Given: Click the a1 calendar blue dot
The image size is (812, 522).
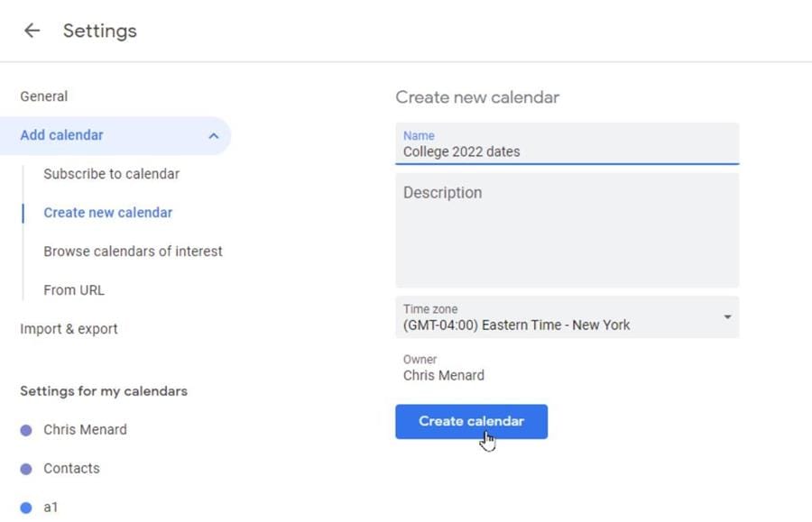Looking at the screenshot, I should (x=25, y=507).
